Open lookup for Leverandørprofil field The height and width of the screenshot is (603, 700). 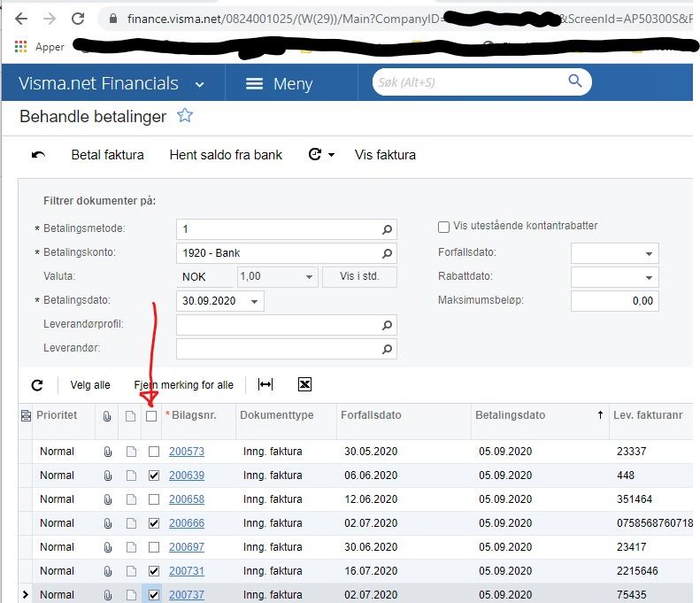[x=387, y=325]
